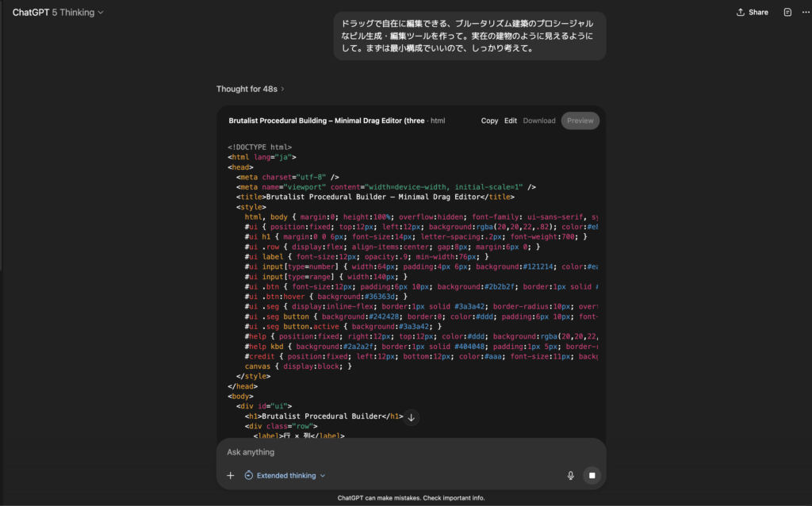Expand the "Thought for 48s" reasoning
The image size is (812, 506).
coord(251,89)
